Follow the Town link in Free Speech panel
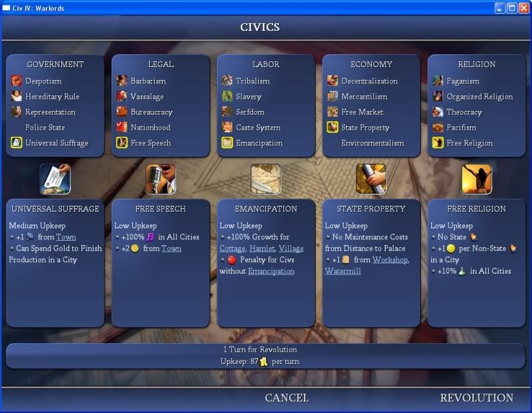The height and width of the screenshot is (413, 532). tap(172, 249)
